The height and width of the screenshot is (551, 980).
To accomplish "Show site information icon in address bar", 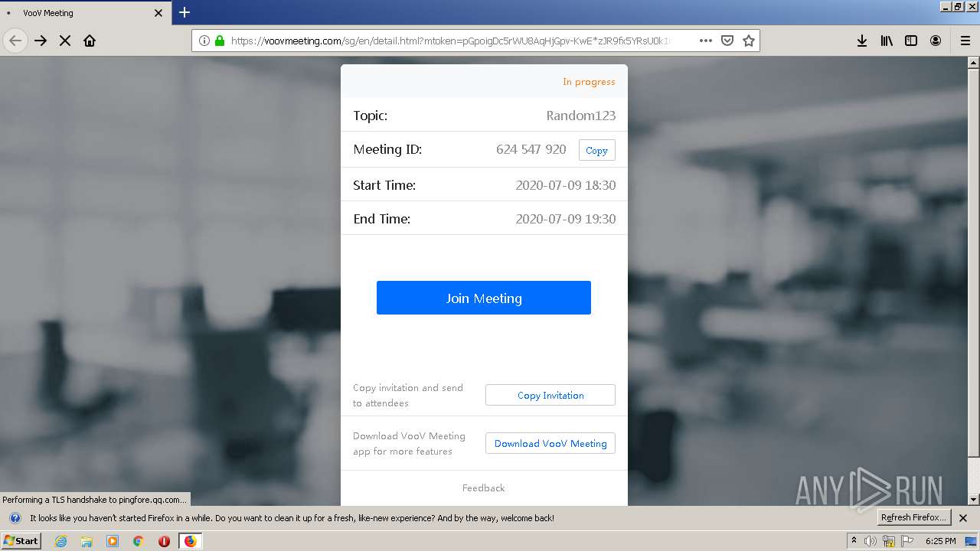I will 204,41.
